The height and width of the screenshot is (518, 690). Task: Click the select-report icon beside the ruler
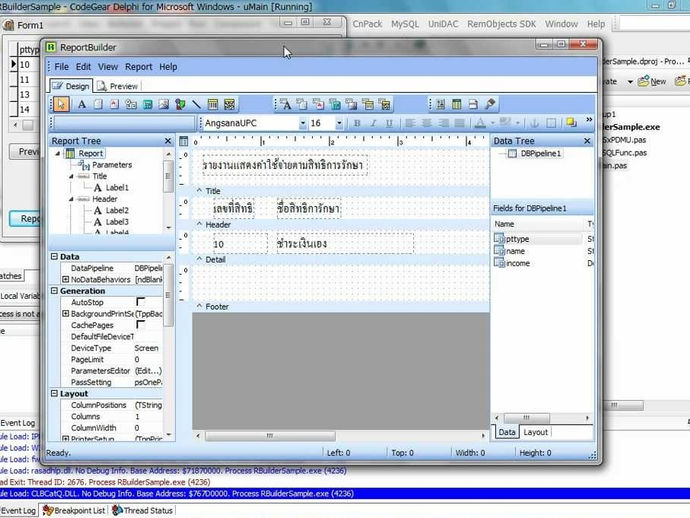click(x=184, y=141)
